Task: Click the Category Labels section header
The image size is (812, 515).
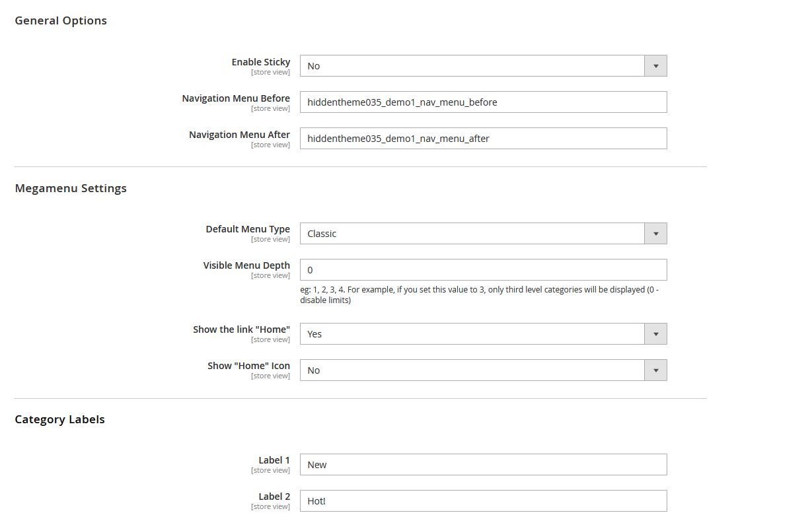Action: 59,419
